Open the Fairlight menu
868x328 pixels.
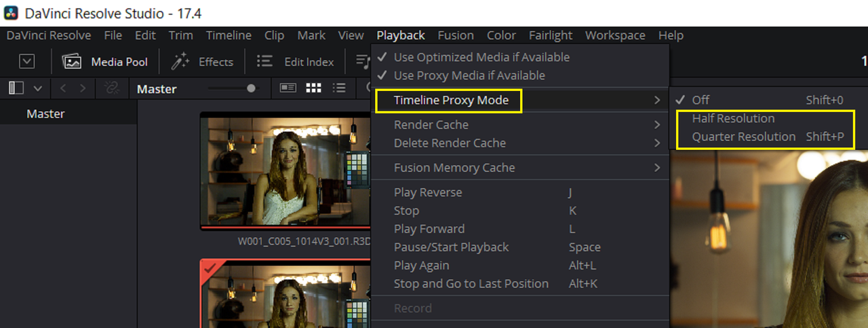[551, 35]
